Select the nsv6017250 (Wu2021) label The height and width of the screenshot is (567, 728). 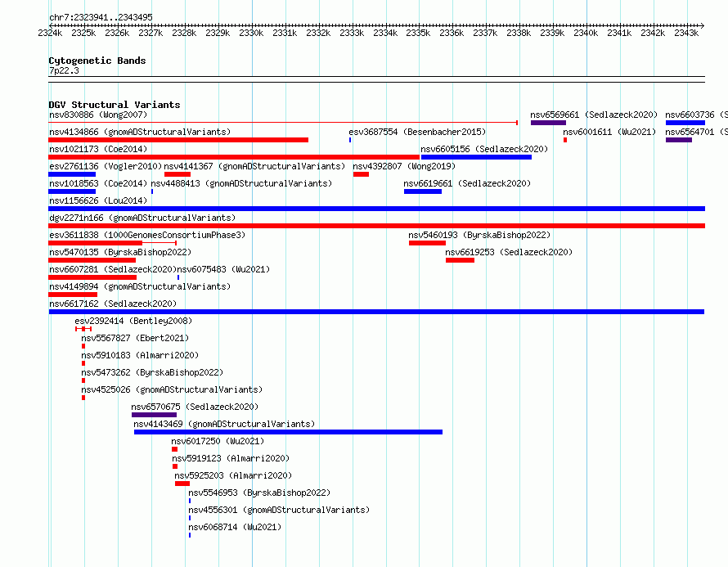pyautogui.click(x=218, y=441)
